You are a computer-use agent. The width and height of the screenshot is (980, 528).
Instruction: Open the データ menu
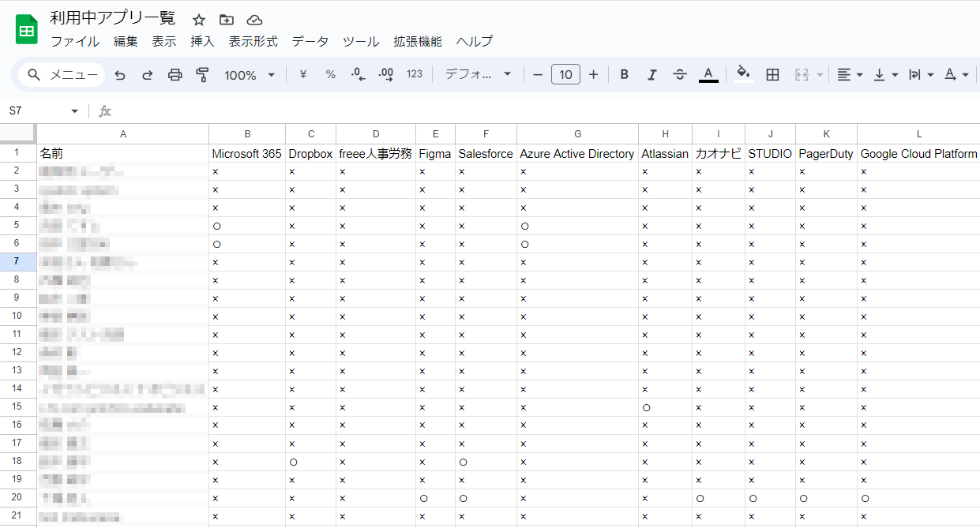(x=310, y=42)
